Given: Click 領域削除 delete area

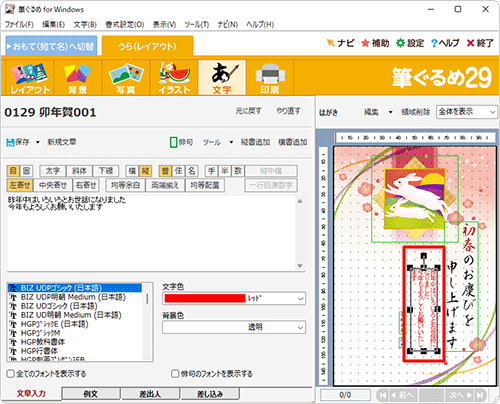Looking at the screenshot, I should [x=416, y=112].
